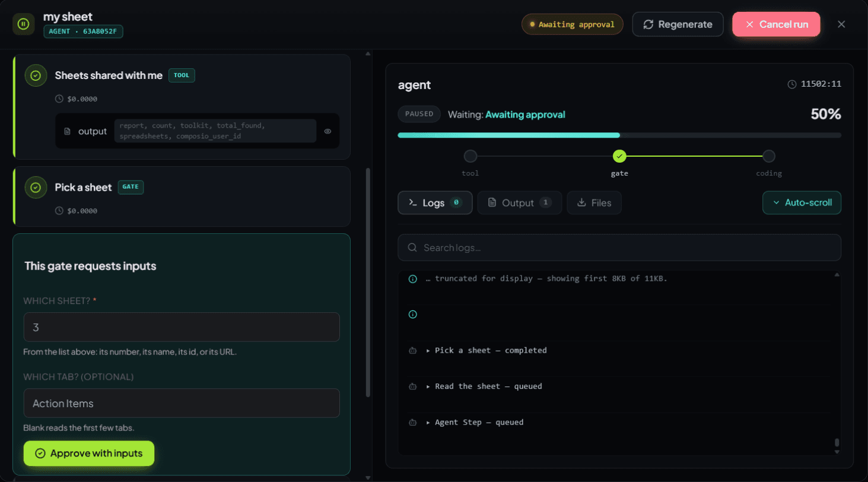Viewport: 868px width, 482px height.
Task: Close the run panel with the X
Action: pyautogui.click(x=841, y=24)
